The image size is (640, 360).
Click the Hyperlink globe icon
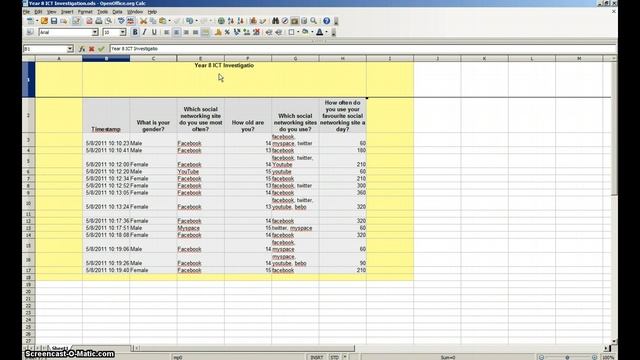point(221,21)
